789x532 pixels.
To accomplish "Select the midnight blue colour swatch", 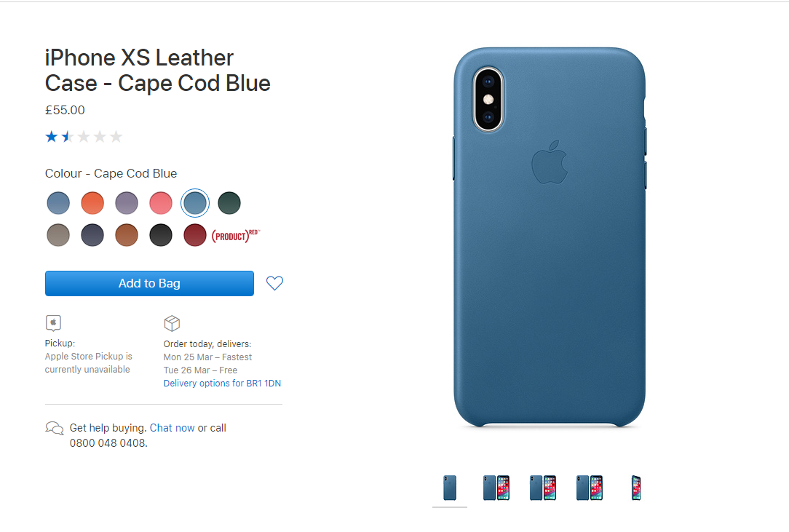I will tap(92, 235).
